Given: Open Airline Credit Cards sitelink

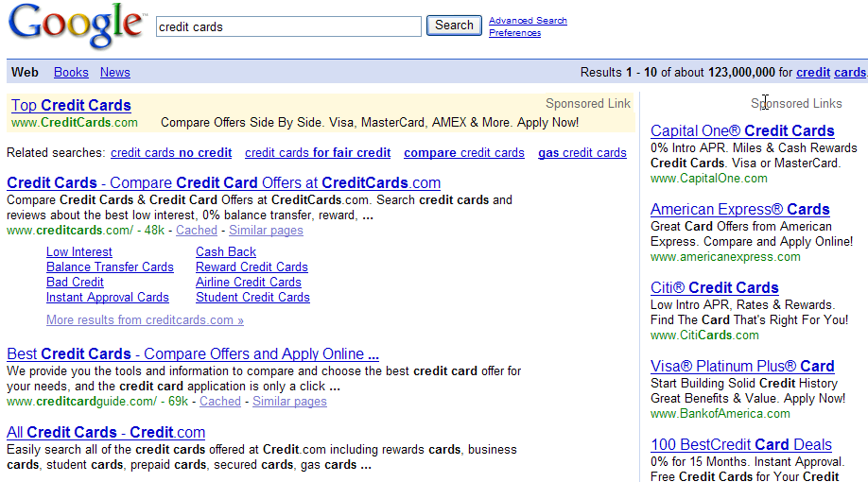Looking at the screenshot, I should (249, 282).
